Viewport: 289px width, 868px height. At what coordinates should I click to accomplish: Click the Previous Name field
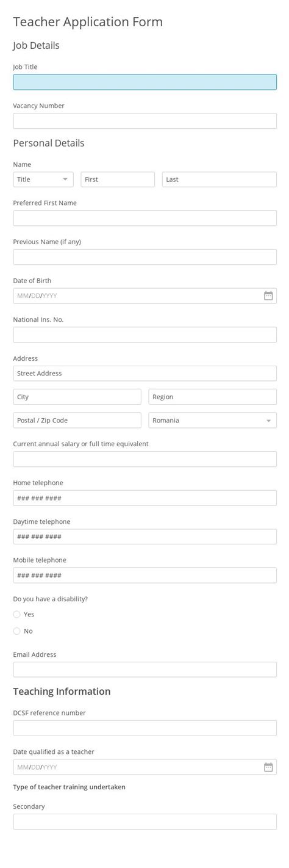pyautogui.click(x=145, y=257)
